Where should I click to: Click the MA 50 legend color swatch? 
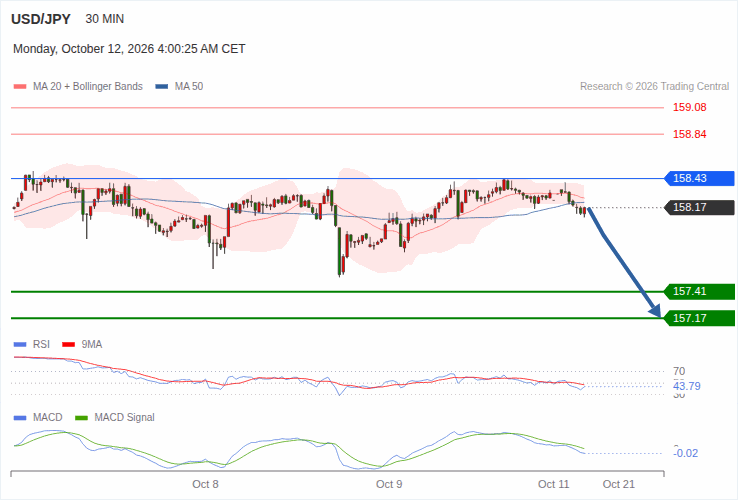(162, 87)
